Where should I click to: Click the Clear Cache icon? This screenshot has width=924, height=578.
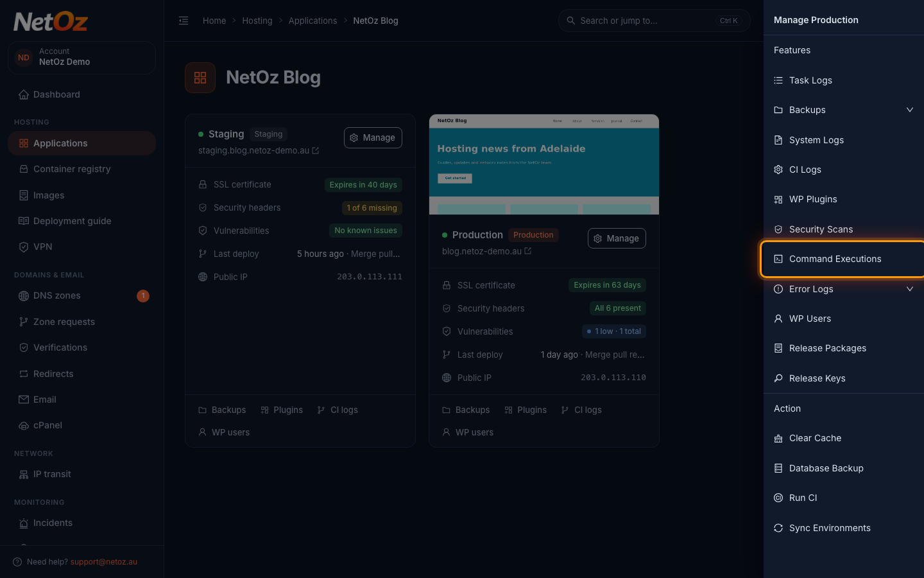[778, 438]
